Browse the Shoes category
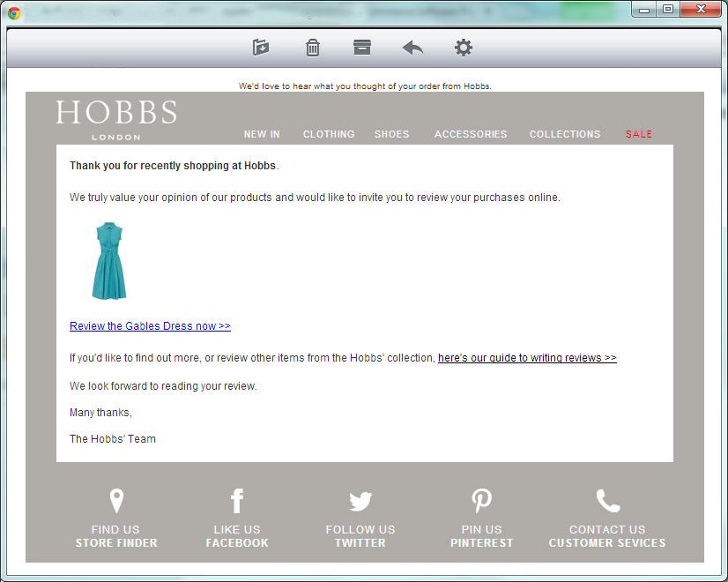 point(392,134)
